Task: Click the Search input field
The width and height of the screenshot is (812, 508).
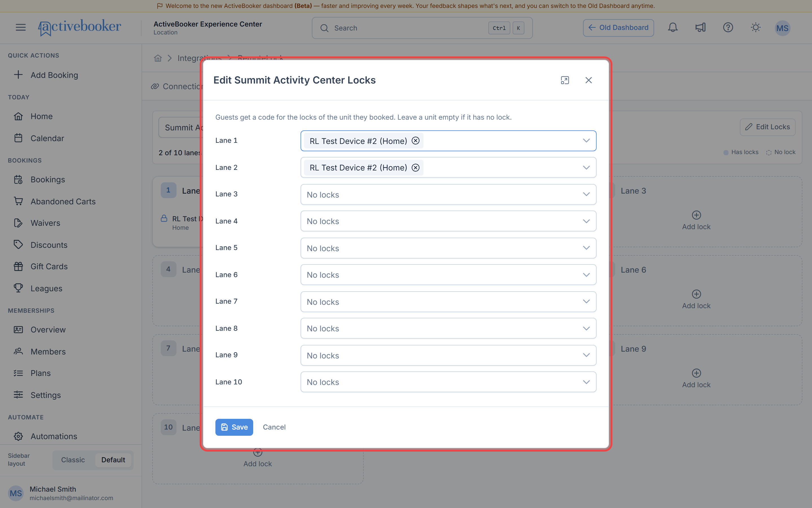Action: [422, 28]
